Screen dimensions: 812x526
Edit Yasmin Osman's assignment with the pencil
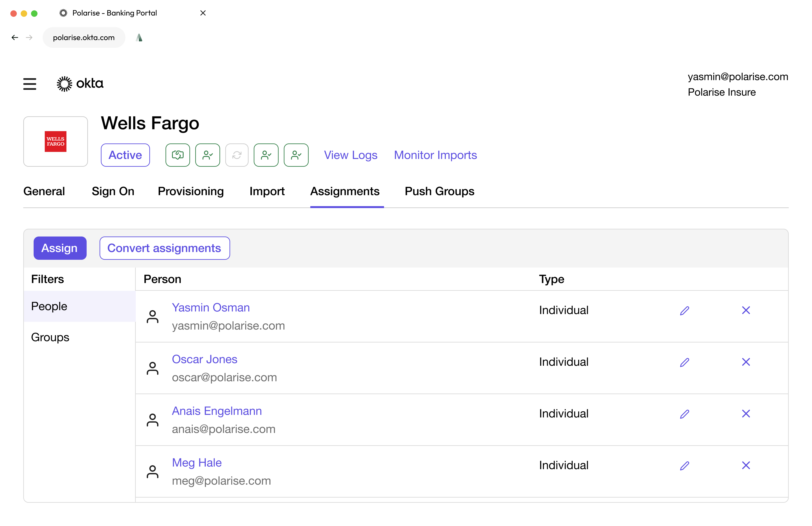click(x=684, y=310)
